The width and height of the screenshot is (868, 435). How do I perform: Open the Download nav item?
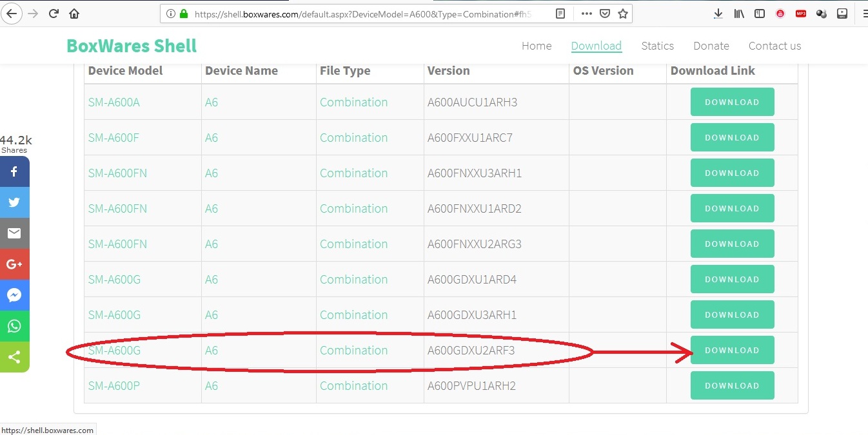pos(596,46)
